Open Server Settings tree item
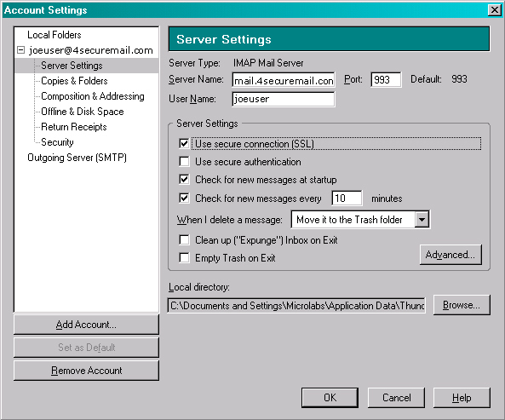 (72, 66)
